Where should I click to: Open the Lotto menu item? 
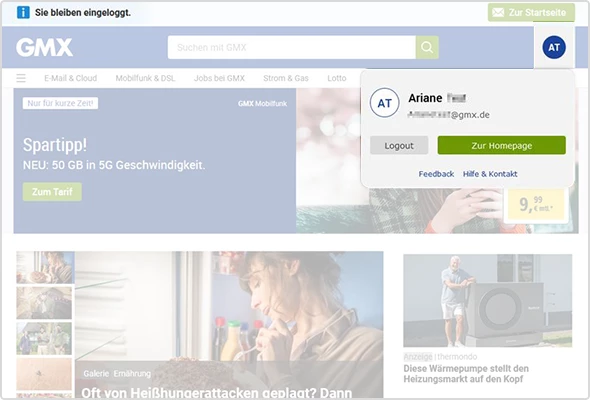point(337,78)
